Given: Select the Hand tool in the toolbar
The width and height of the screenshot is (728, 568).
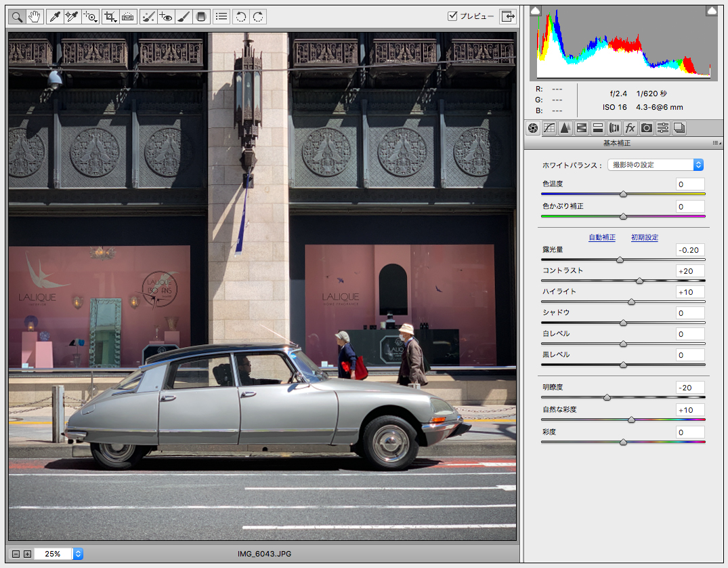Looking at the screenshot, I should point(35,17).
